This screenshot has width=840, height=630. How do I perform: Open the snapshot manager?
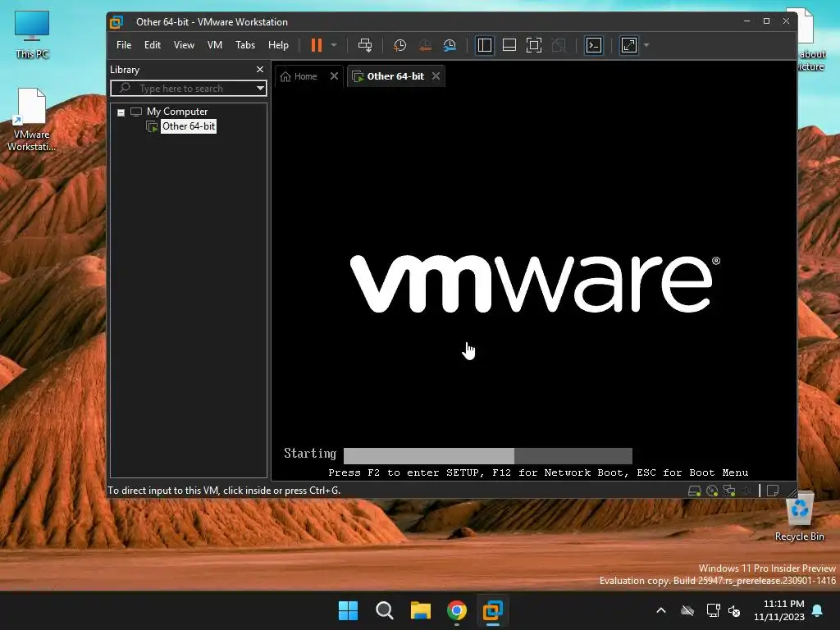tap(450, 45)
